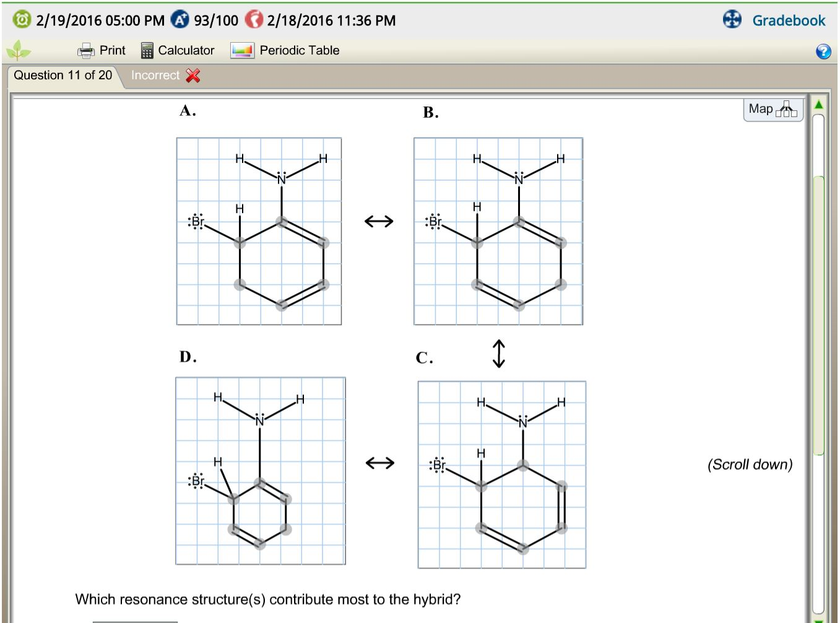Open the answer choice box below the question
Viewport: 840px width, 623px height.
(135, 621)
